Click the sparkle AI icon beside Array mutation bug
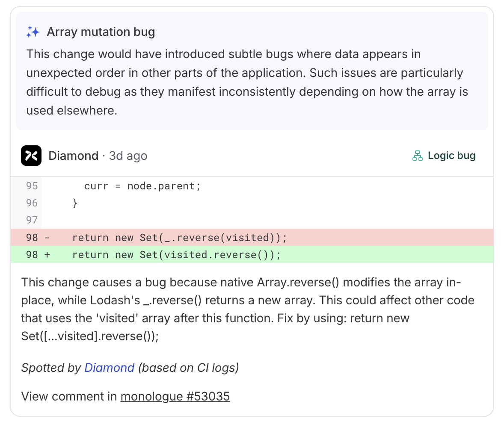Image resolution: width=504 pixels, height=424 pixels. pos(33,32)
